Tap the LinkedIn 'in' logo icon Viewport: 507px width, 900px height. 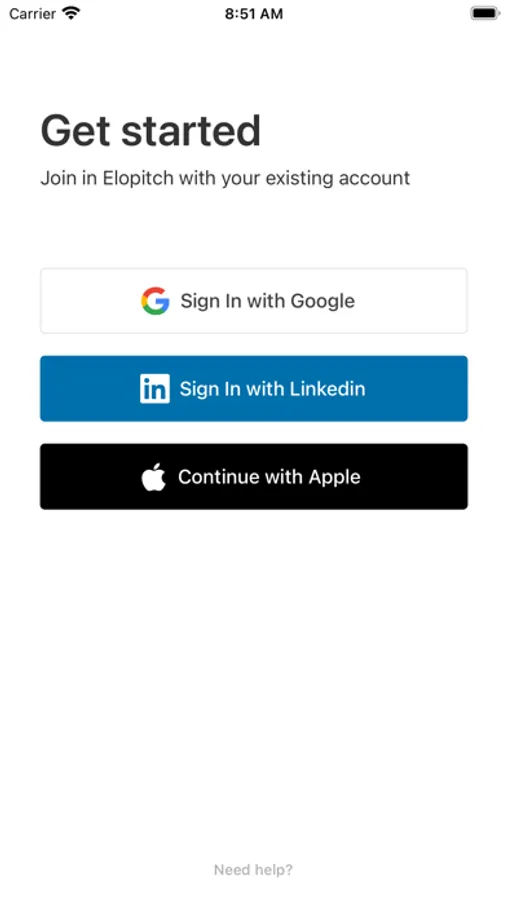(x=155, y=389)
